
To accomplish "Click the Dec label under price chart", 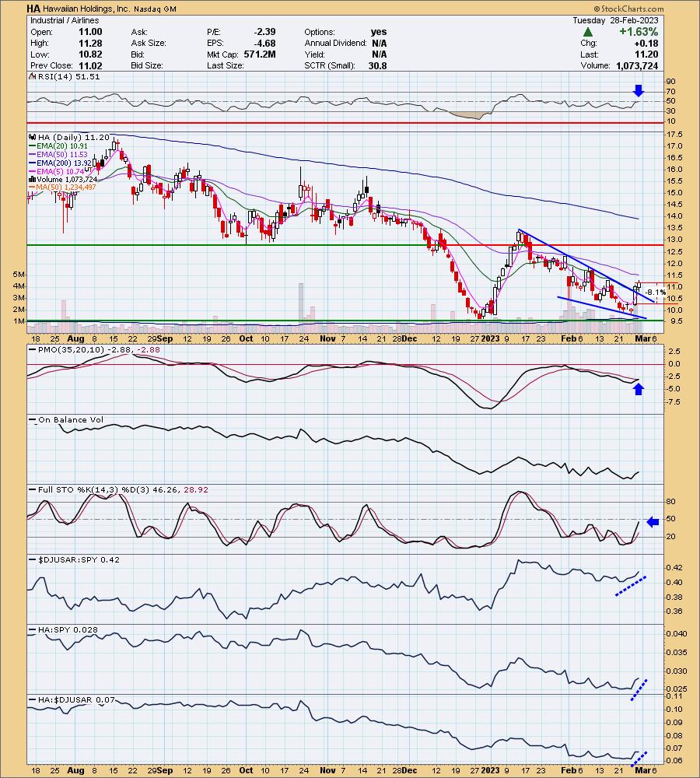I will coord(409,339).
